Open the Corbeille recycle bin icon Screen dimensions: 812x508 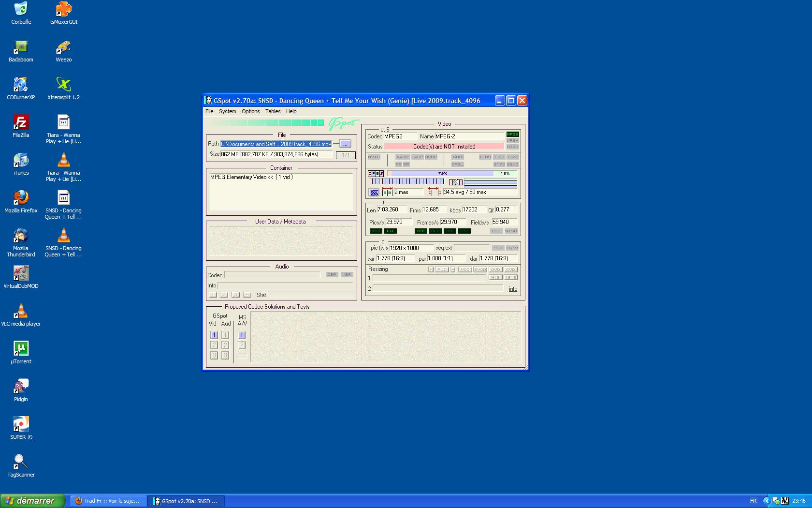(x=21, y=9)
